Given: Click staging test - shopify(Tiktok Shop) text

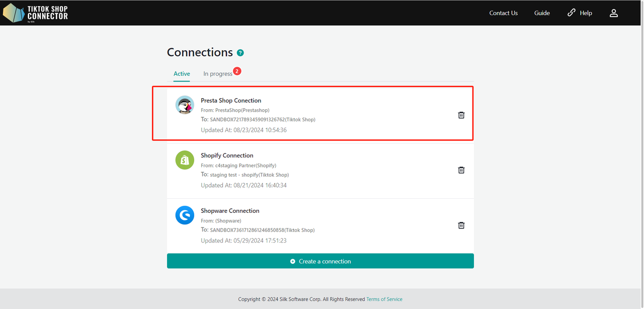Looking at the screenshot, I should [x=250, y=175].
